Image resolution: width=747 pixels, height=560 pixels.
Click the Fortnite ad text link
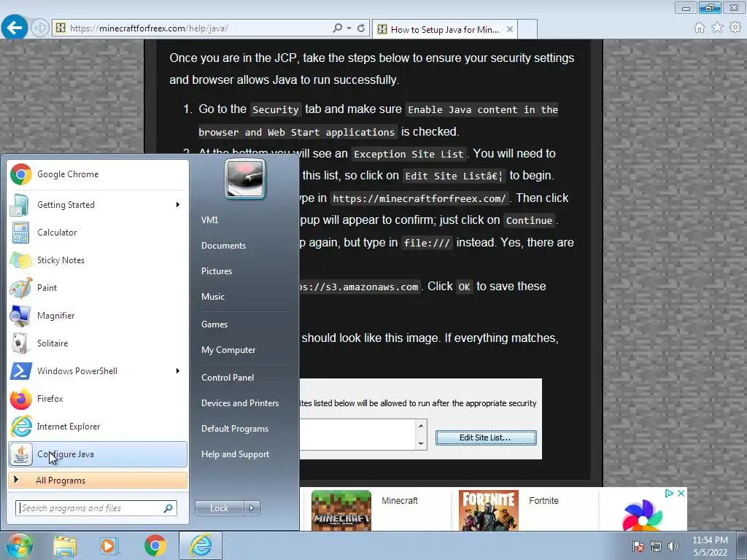pos(543,501)
